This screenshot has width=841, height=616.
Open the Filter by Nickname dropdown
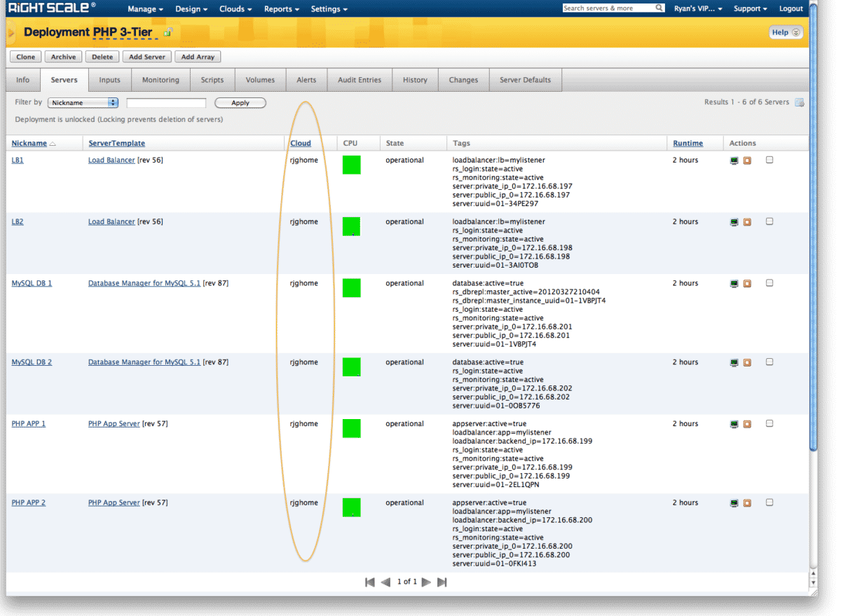click(83, 103)
